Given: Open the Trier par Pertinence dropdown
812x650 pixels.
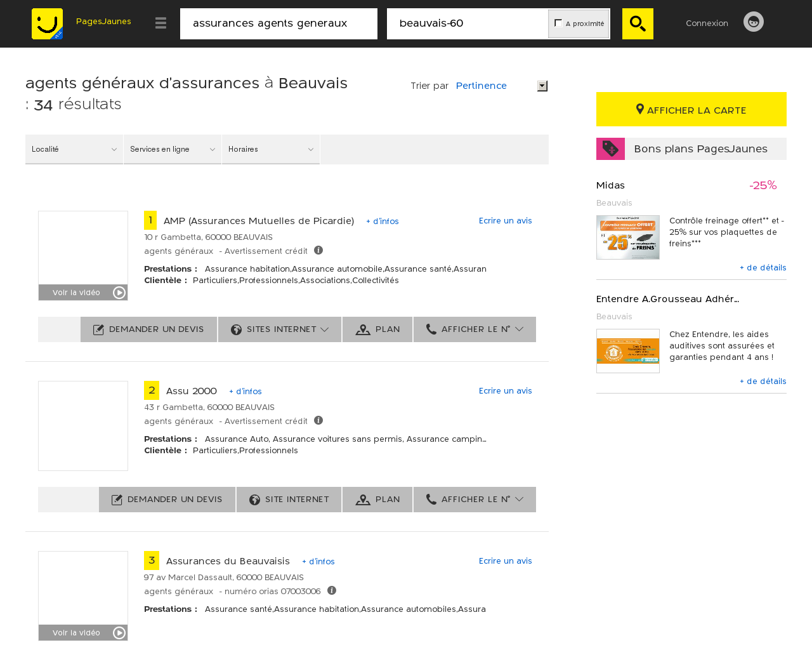Looking at the screenshot, I should pos(501,86).
